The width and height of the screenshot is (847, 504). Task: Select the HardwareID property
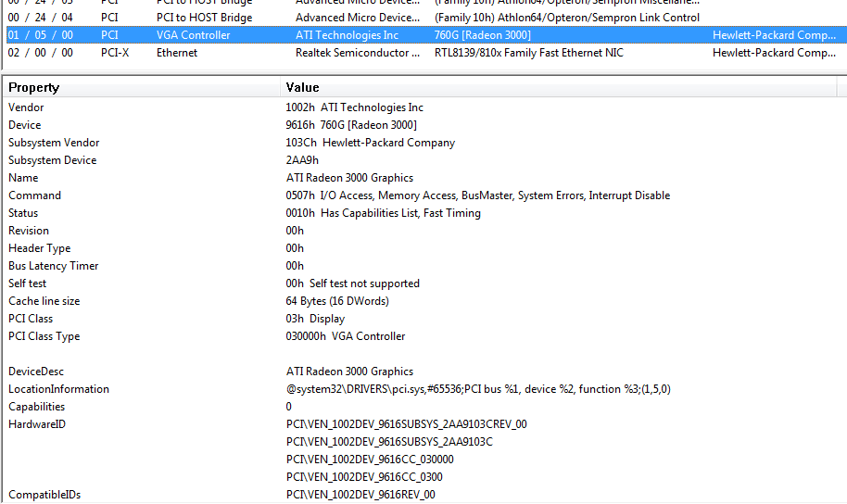37,424
